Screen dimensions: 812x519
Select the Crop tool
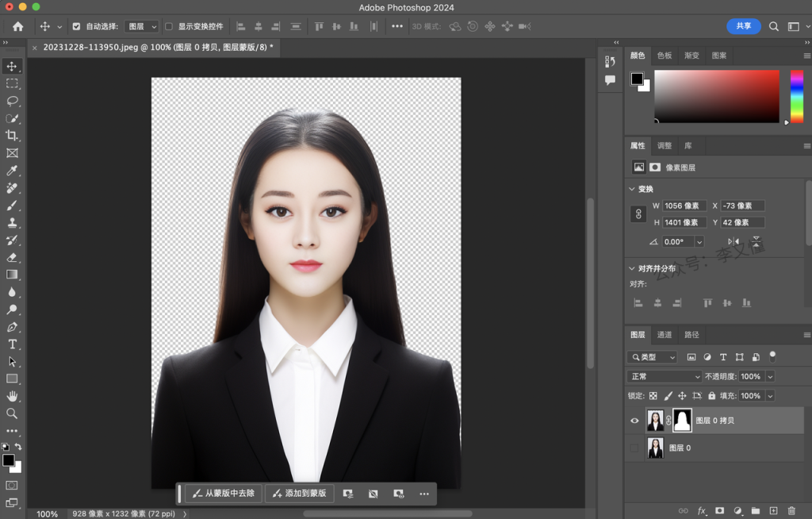(12, 136)
